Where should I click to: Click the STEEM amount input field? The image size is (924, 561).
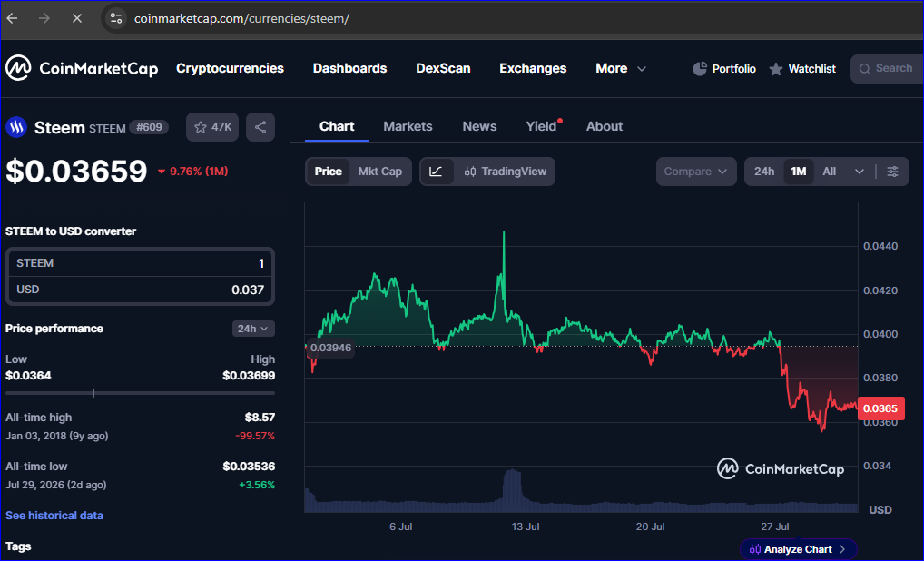(x=140, y=263)
